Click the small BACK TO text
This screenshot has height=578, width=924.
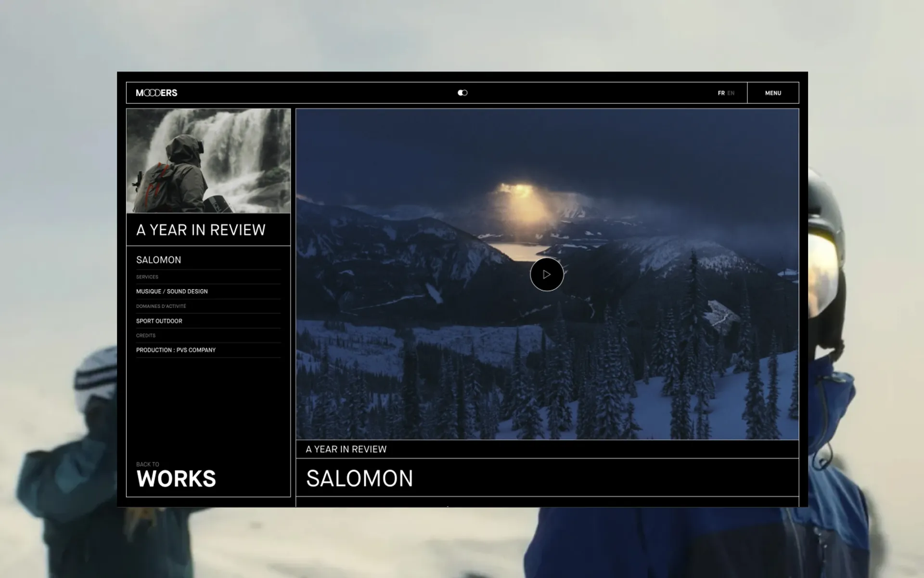(147, 464)
